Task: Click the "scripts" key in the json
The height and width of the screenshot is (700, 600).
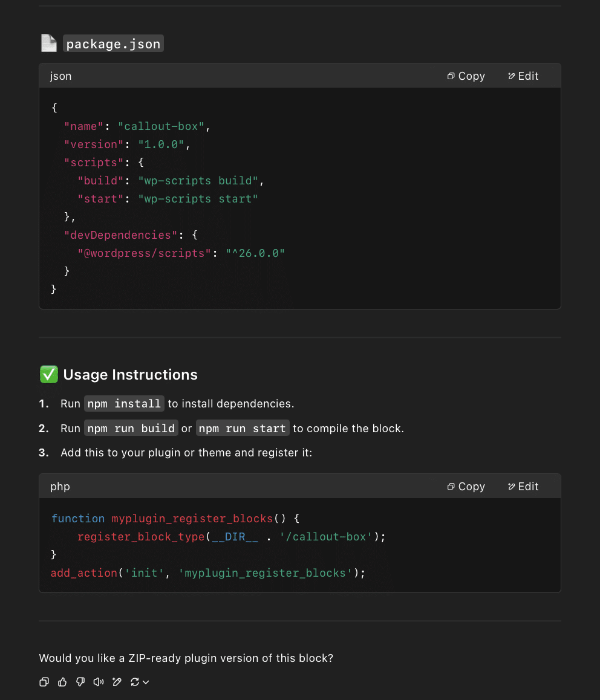Action: point(94,163)
